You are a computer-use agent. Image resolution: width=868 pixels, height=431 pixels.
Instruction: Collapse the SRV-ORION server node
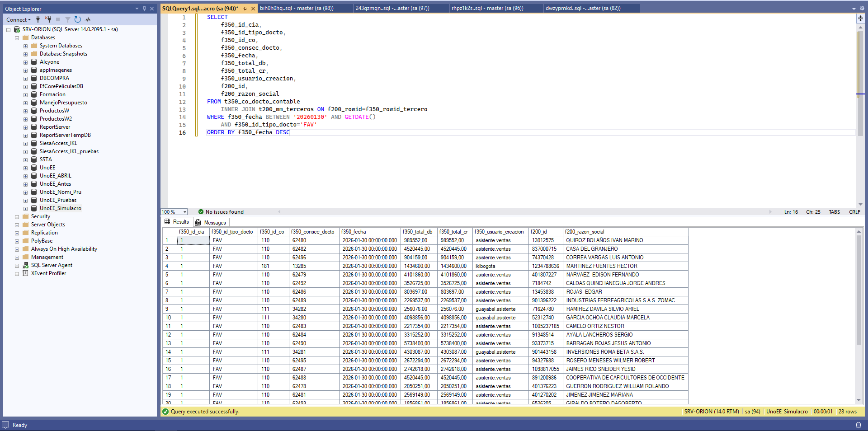(8, 30)
